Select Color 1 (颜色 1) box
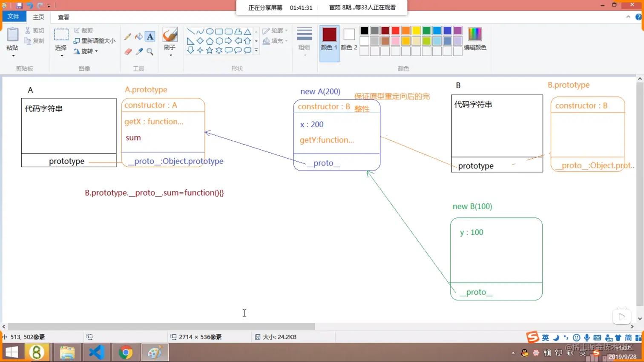Image resolution: width=644 pixels, height=362 pixels. (x=329, y=43)
